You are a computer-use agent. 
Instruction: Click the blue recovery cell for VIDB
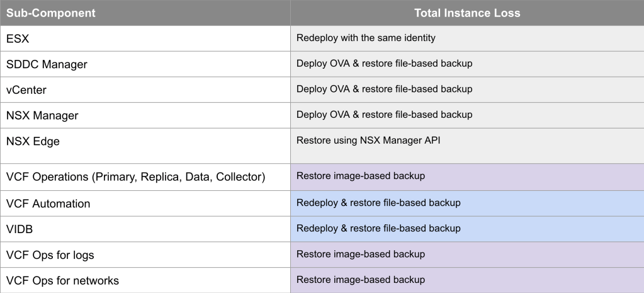pyautogui.click(x=378, y=228)
